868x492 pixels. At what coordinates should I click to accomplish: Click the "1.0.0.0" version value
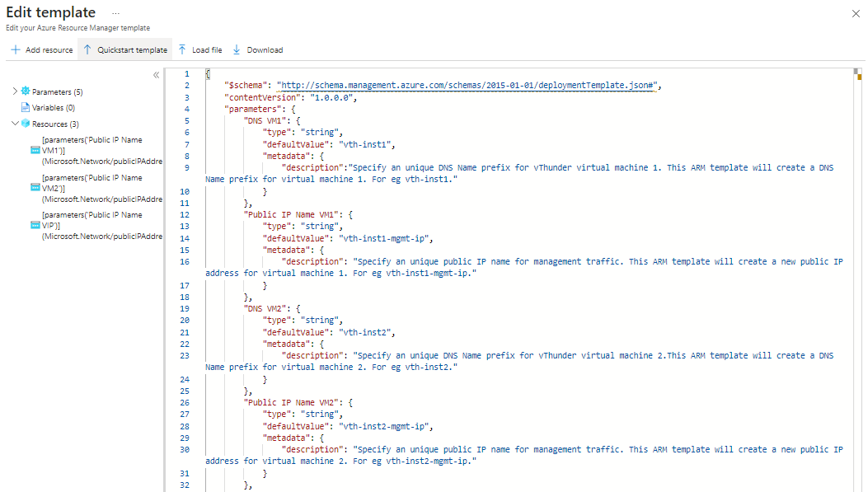pyautogui.click(x=331, y=97)
